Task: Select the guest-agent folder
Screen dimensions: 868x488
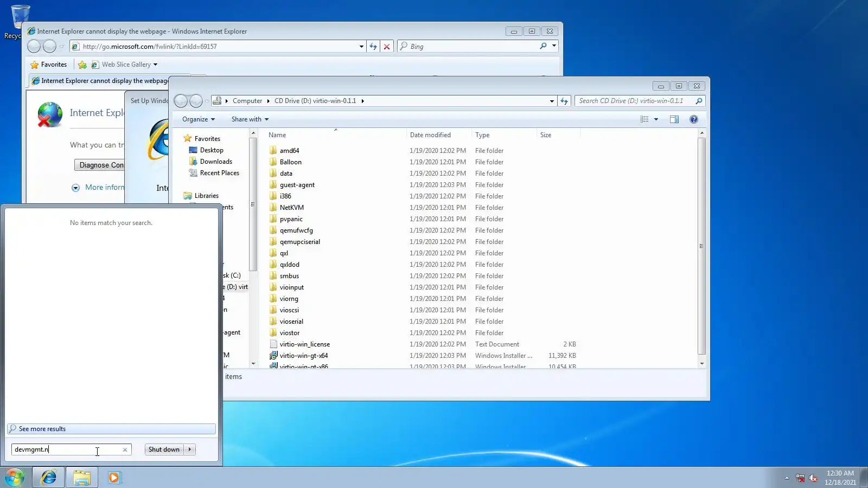Action: click(x=292, y=185)
